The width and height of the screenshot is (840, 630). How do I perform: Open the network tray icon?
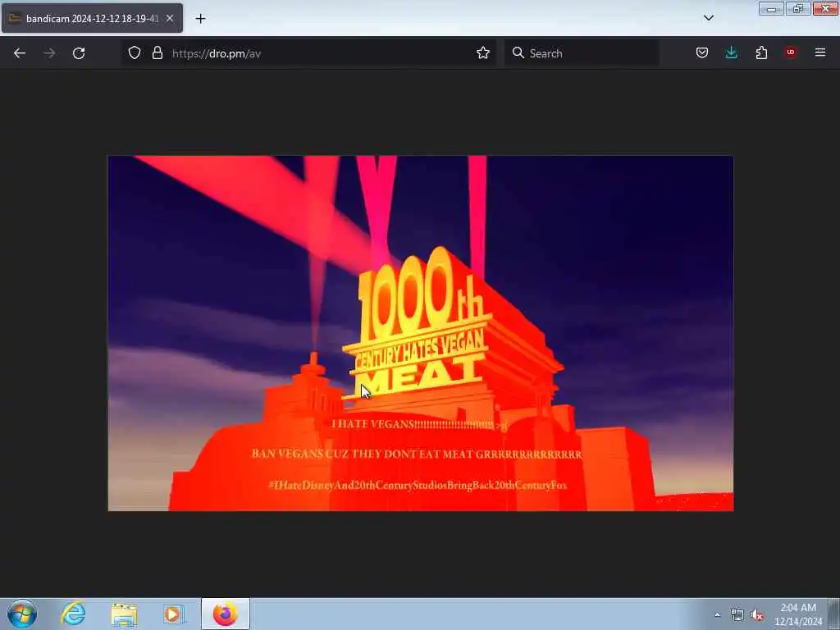click(737, 615)
